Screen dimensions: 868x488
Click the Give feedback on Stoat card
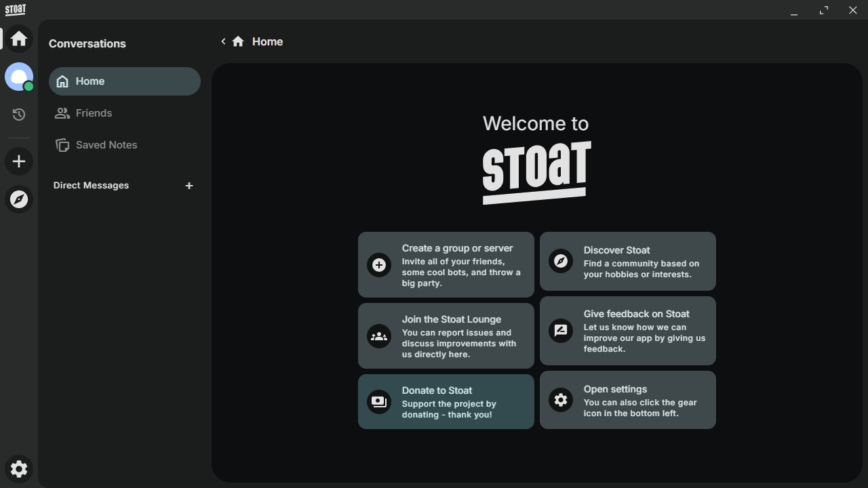[x=628, y=331]
